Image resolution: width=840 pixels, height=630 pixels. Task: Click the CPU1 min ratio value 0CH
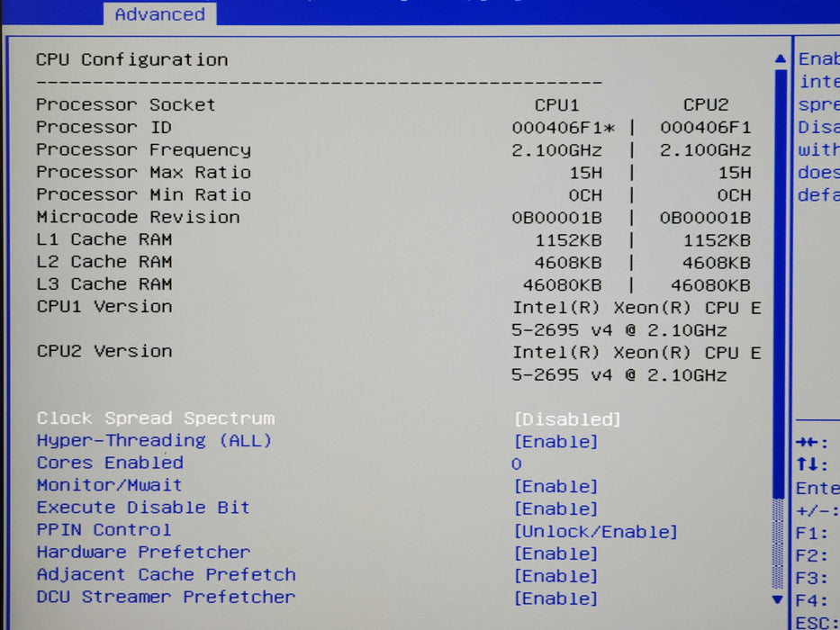[585, 195]
